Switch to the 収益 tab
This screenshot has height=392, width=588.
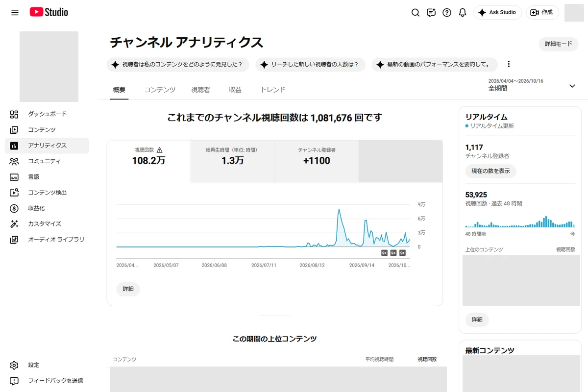point(235,90)
